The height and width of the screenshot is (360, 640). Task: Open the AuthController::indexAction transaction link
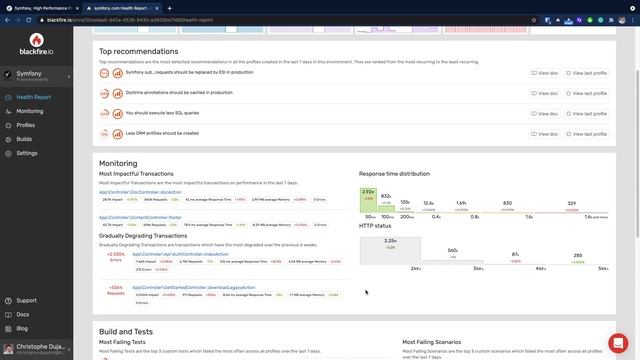[x=180, y=254]
